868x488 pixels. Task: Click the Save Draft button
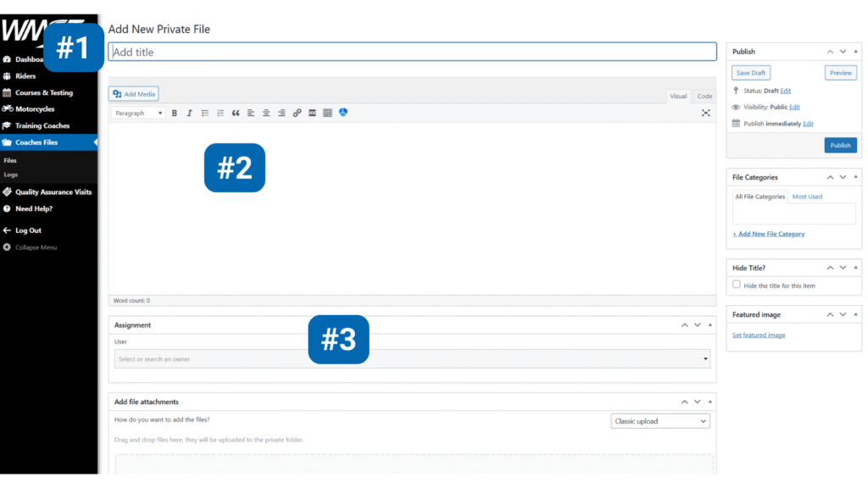[751, 73]
